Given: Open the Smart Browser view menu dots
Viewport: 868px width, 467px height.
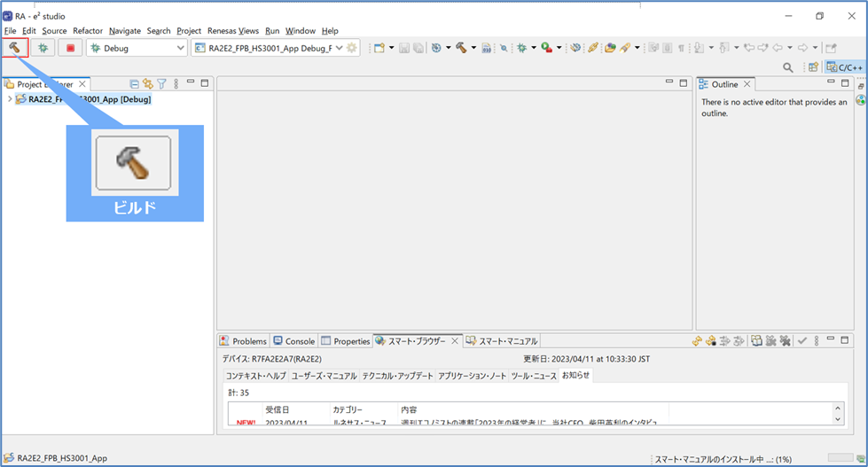Looking at the screenshot, I should [x=817, y=341].
